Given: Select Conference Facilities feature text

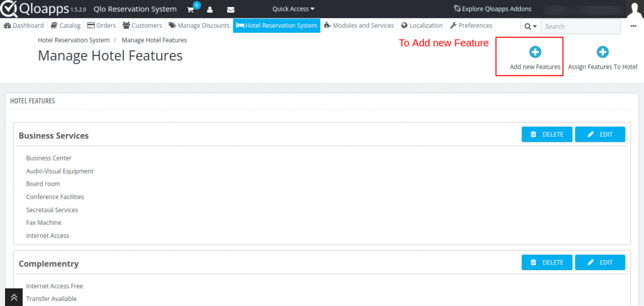Looking at the screenshot, I should (x=55, y=197).
